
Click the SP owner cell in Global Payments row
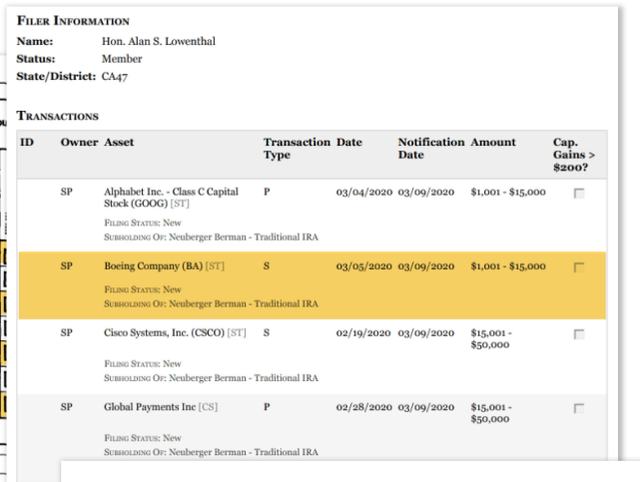coord(67,407)
